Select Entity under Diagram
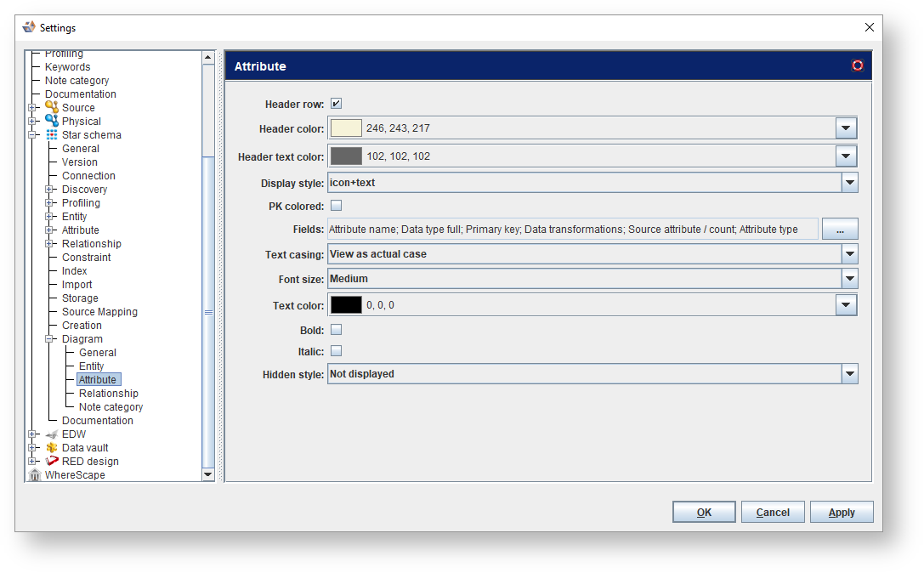Image resolution: width=924 pixels, height=573 pixels. (91, 366)
